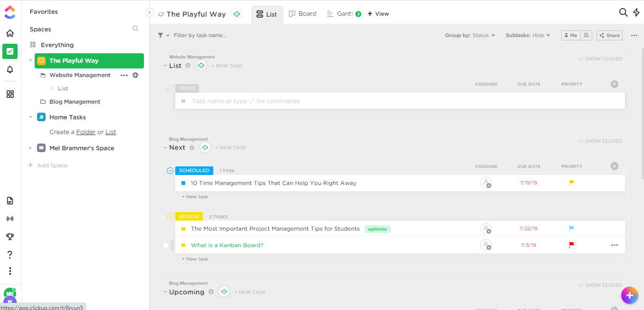Toggle status square of The Most Important Project Management Tips
Image resolution: width=644 pixels, height=310 pixels.
point(183,229)
